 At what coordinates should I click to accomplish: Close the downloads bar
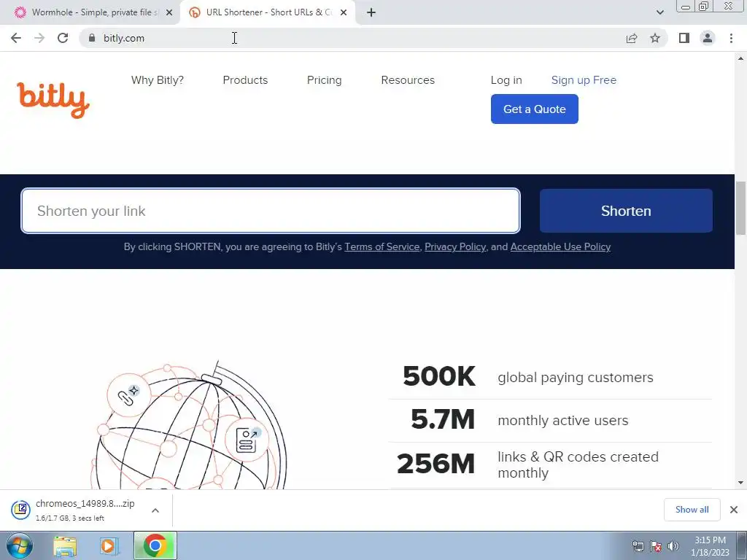pos(734,510)
